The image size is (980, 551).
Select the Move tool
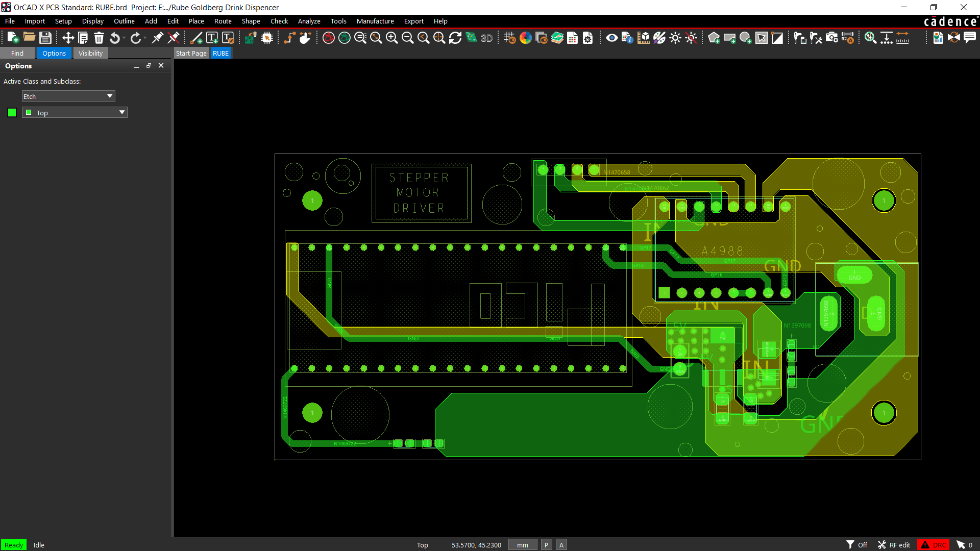point(68,38)
